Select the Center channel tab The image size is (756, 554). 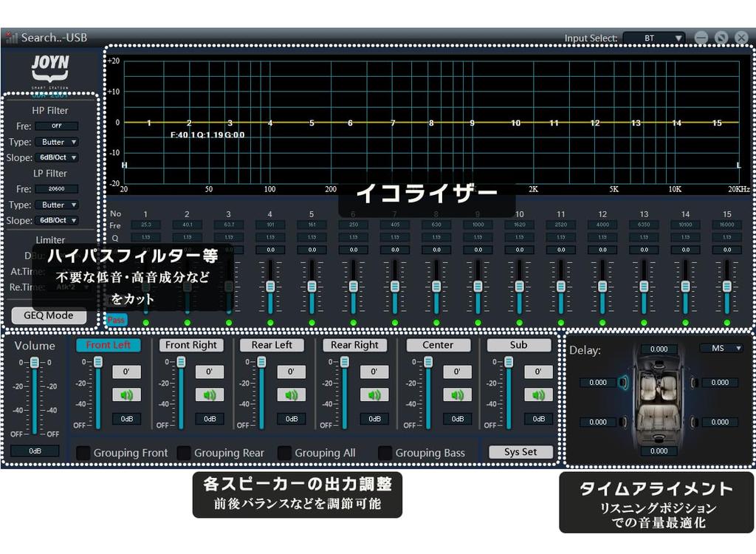click(x=439, y=345)
